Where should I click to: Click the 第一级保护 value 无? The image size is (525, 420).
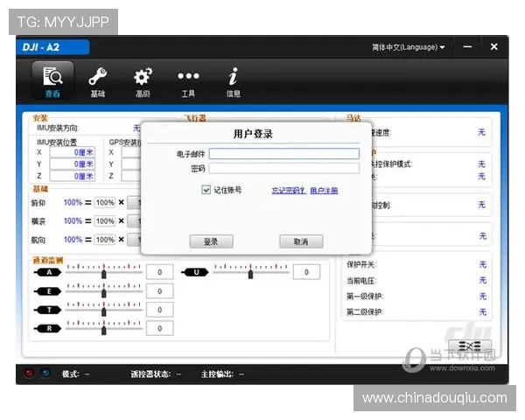click(482, 297)
